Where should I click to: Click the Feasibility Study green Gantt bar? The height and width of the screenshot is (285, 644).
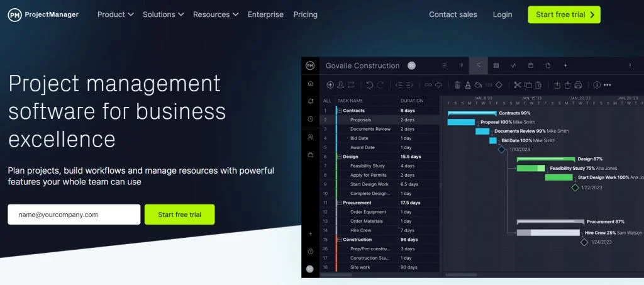pos(531,168)
